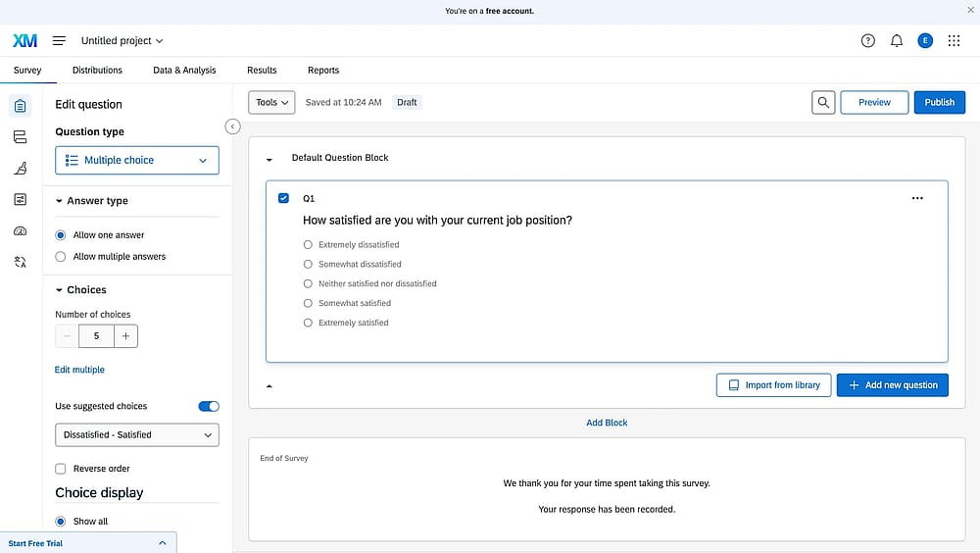This screenshot has width=980, height=553.
Task: Uncheck the Q1 selection checkbox
Action: (x=283, y=198)
